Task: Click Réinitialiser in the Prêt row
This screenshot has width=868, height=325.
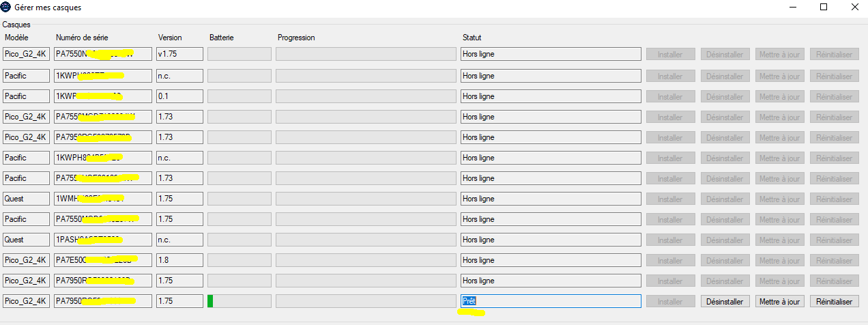Action: pyautogui.click(x=835, y=301)
